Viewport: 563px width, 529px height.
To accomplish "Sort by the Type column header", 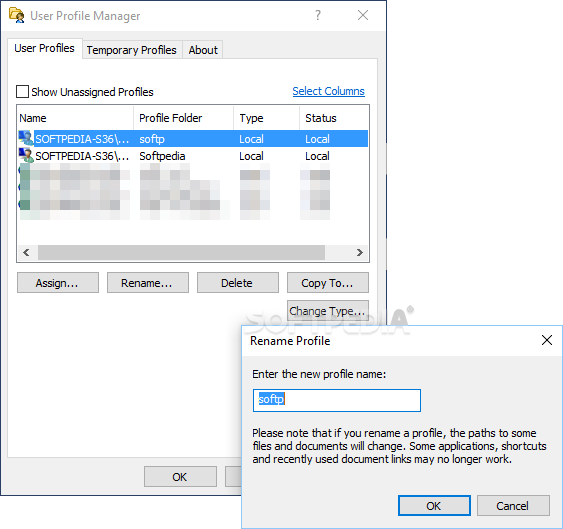I will click(266, 118).
